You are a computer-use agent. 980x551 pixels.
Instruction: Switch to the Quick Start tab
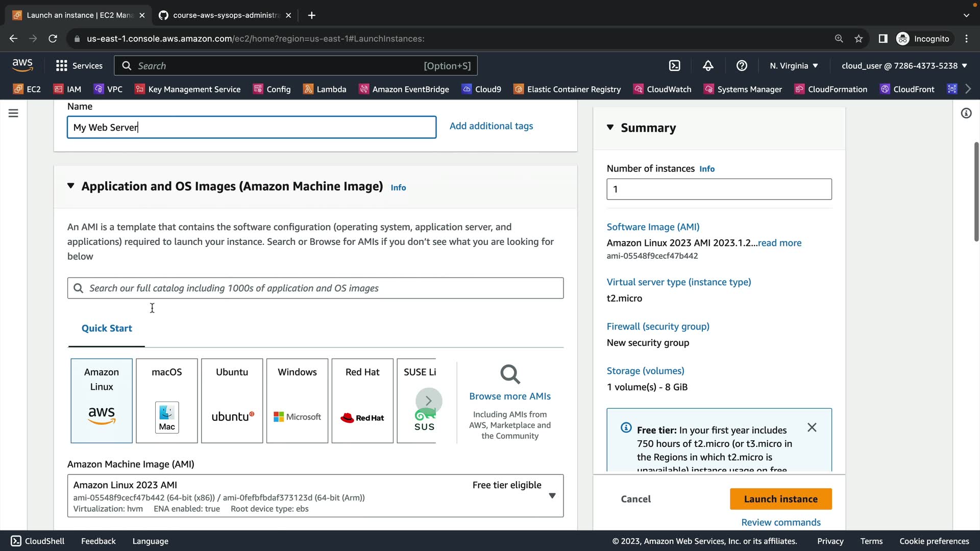[107, 329]
